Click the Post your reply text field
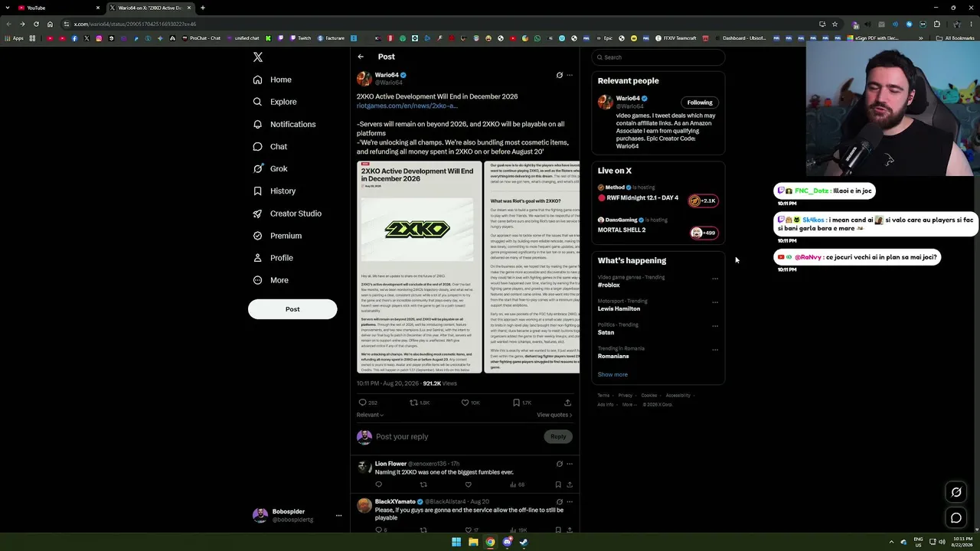 pyautogui.click(x=458, y=436)
